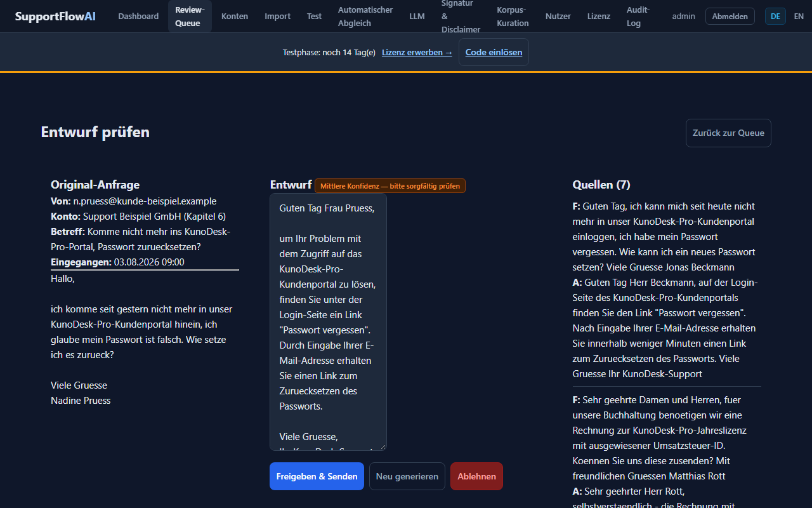Click the first source answer to Herr Beckmann
812x508 pixels.
[x=666, y=328]
